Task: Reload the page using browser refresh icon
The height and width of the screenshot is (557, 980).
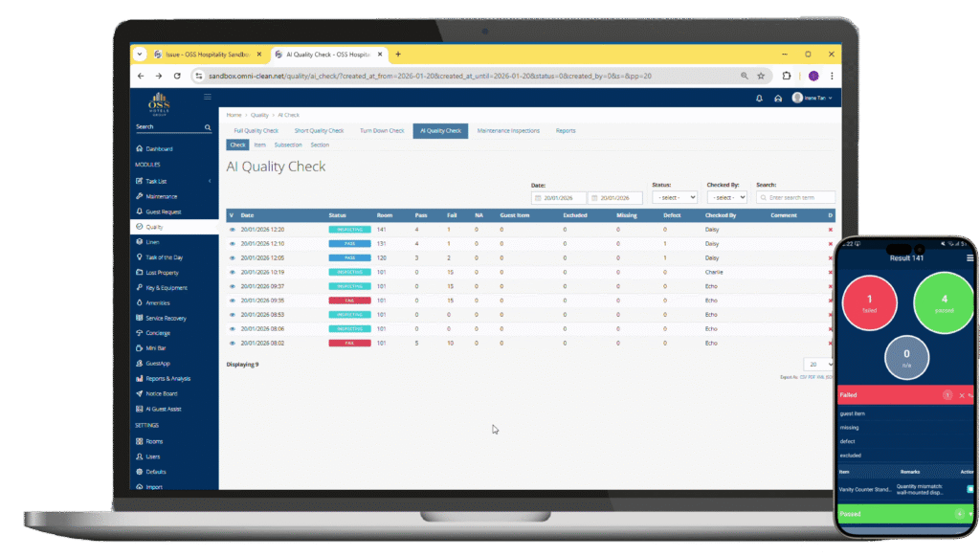Action: click(x=177, y=76)
